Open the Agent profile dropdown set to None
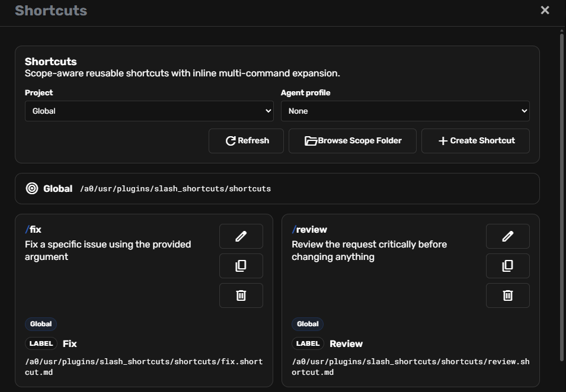Viewport: 566px width, 392px height. coord(405,111)
